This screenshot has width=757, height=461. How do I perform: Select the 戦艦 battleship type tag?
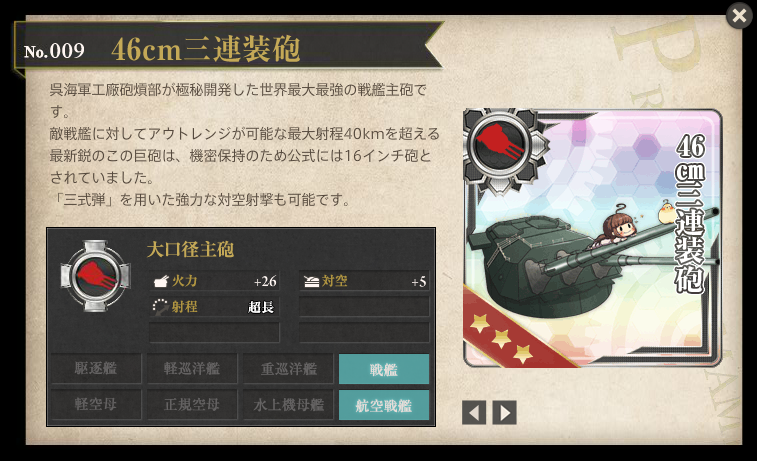(384, 369)
